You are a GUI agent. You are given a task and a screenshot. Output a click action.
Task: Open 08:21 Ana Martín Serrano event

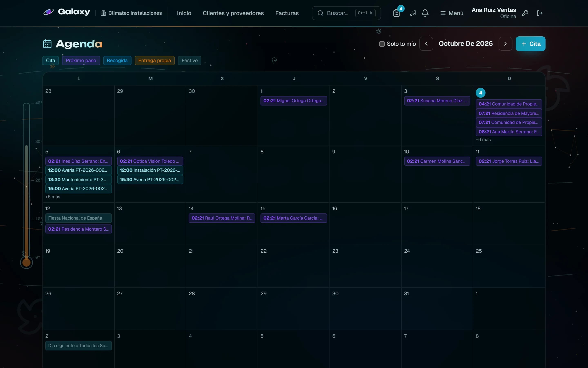click(x=509, y=132)
